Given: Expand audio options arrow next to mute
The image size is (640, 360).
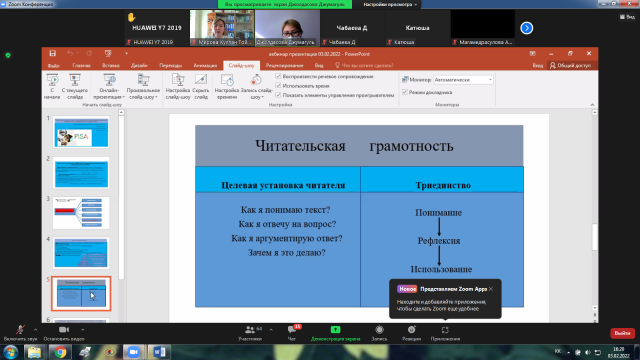Looking at the screenshot, I should tap(36, 330).
